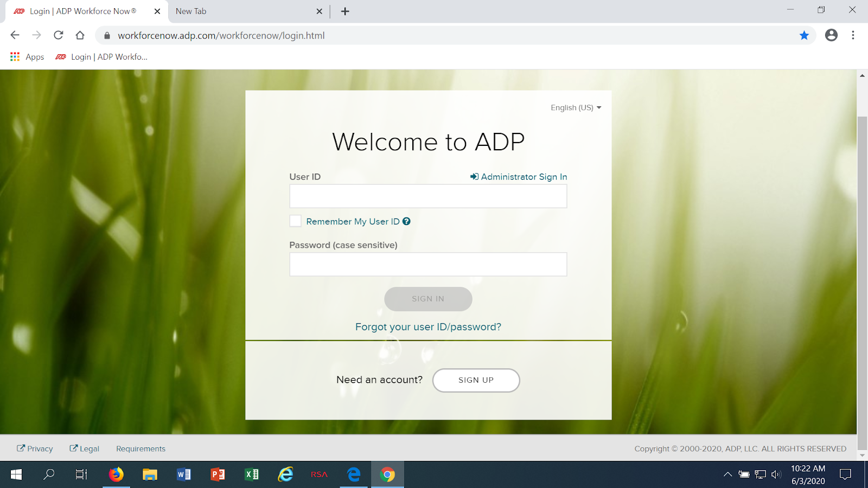Click the address bar URL
Screen dimensions: 868x488
(x=221, y=36)
